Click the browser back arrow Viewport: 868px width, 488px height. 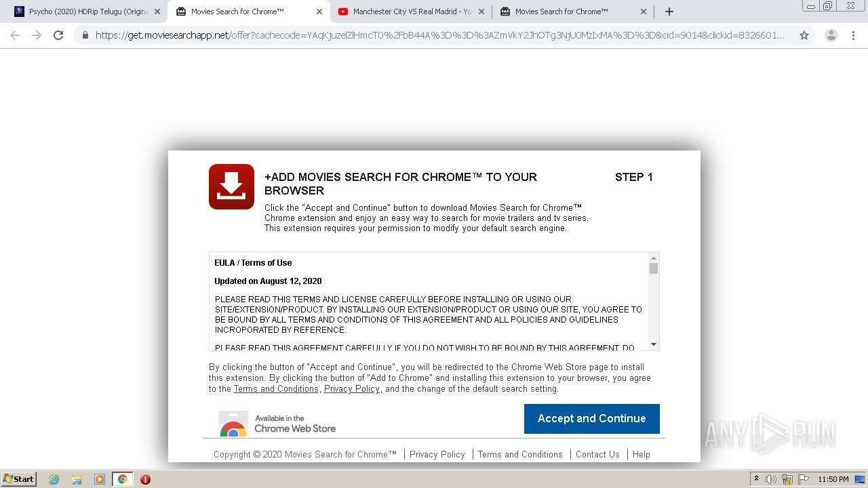coord(15,35)
